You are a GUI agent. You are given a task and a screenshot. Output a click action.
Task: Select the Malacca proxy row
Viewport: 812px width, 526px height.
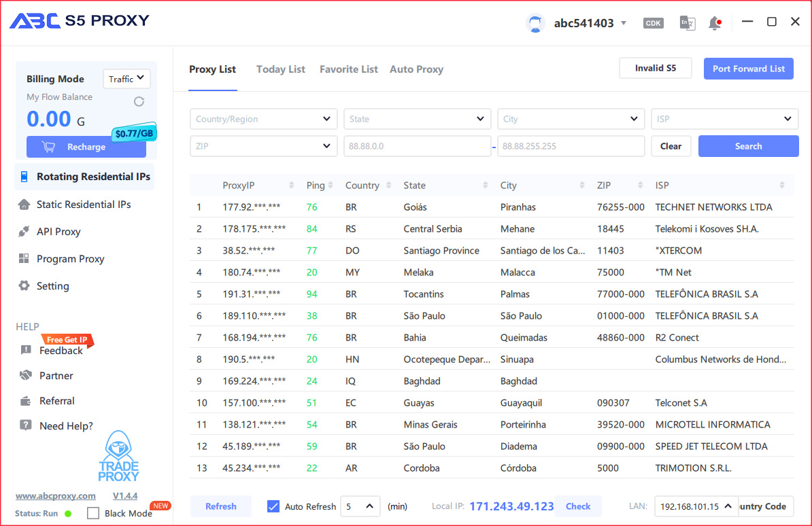click(492, 273)
